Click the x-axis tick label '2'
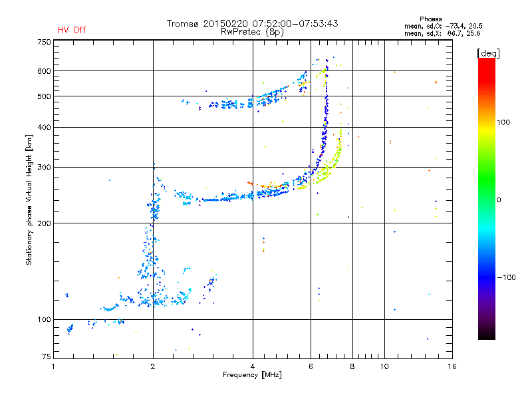 153,366
